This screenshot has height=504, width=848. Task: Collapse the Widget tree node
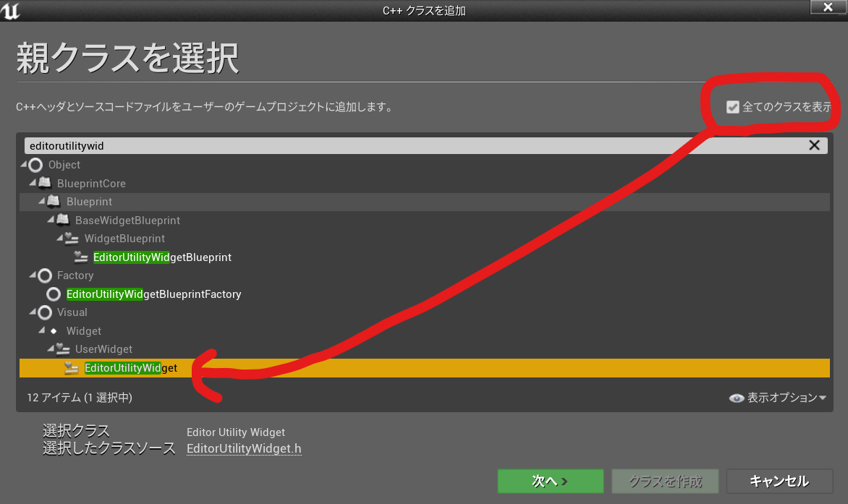click(42, 330)
